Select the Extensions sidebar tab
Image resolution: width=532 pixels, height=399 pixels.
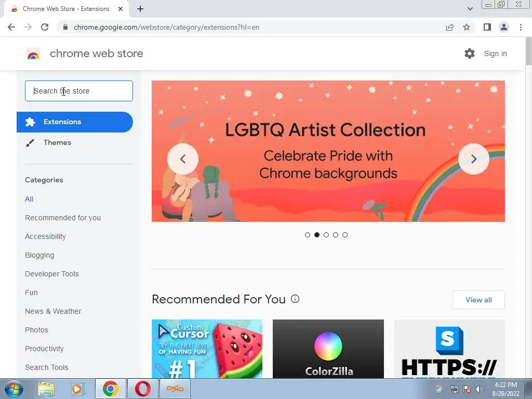point(75,122)
